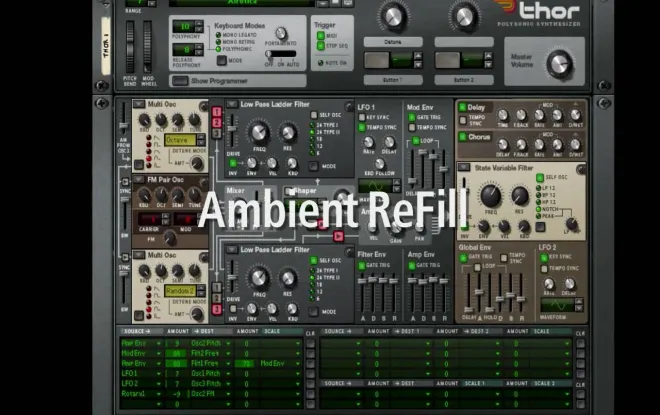The image size is (660, 415).
Task: Toggle the MIDI trigger button
Action: click(321, 36)
